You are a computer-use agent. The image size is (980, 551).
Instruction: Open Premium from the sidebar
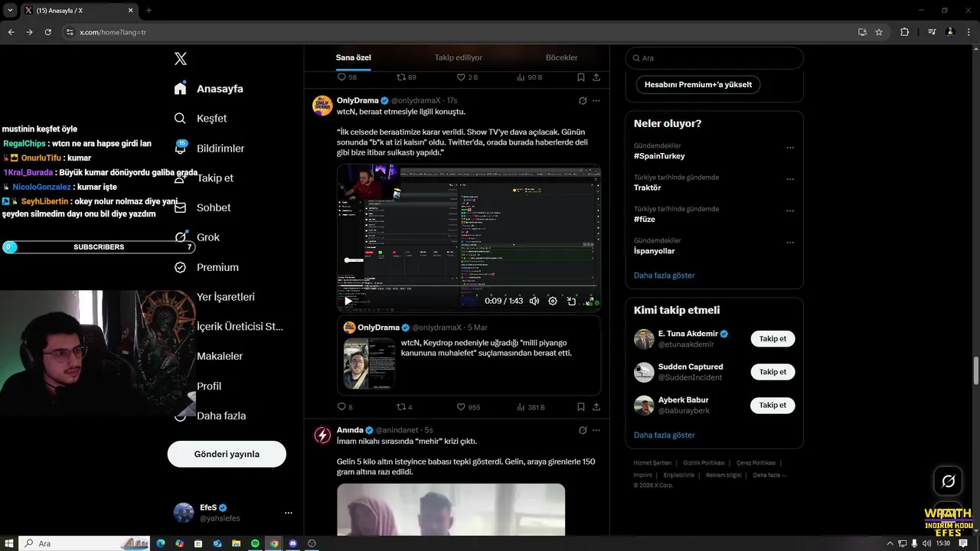206,267
